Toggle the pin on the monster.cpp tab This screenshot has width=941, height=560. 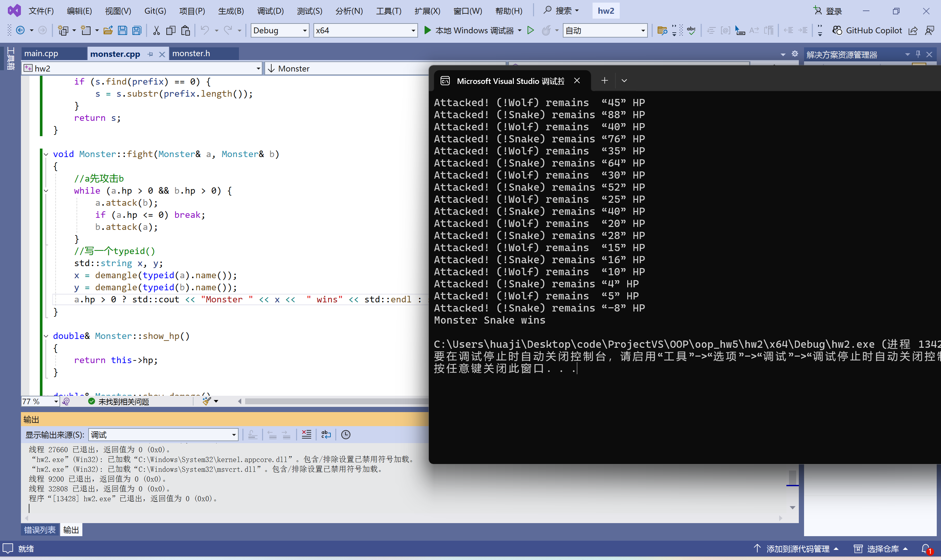(150, 54)
